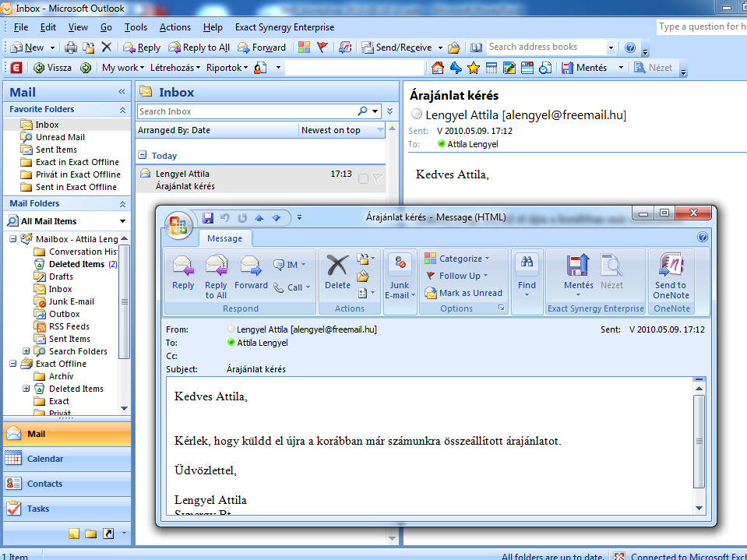Click Reply in the message ribbon
Screen dimensions: 747x560
click(x=183, y=273)
